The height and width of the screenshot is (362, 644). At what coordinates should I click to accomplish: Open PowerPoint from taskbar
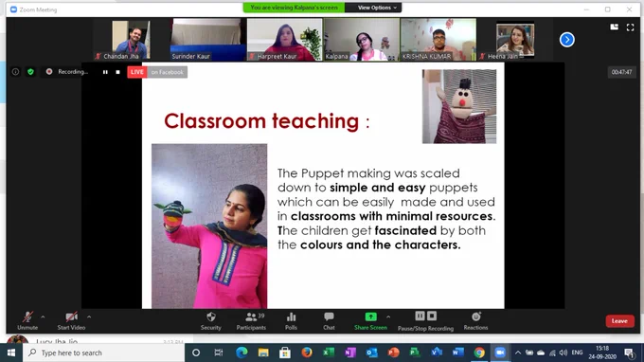point(393,353)
